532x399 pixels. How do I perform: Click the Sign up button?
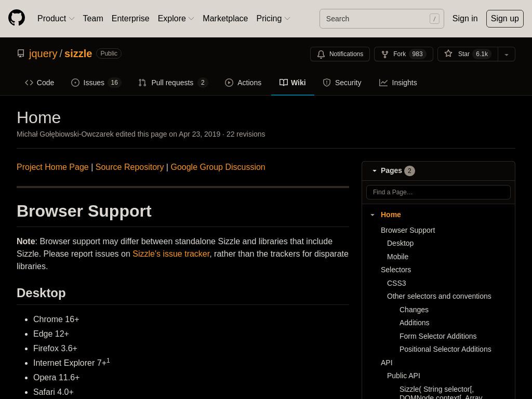(504, 19)
